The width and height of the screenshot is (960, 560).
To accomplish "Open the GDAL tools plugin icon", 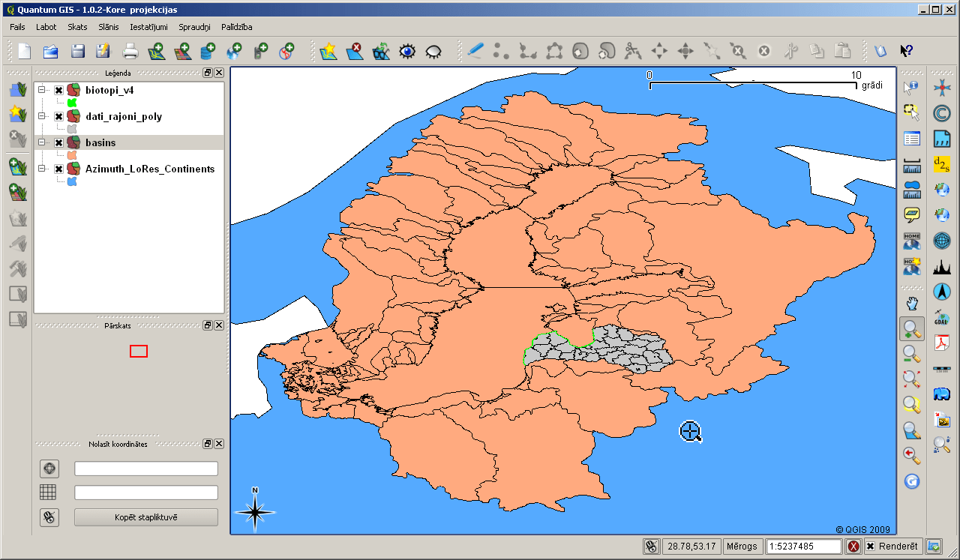I will (942, 317).
